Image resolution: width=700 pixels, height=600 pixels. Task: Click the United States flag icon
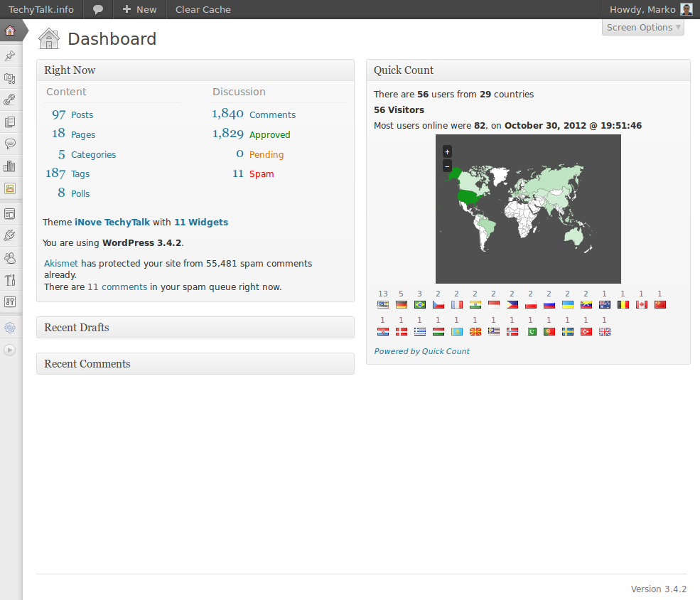point(383,305)
